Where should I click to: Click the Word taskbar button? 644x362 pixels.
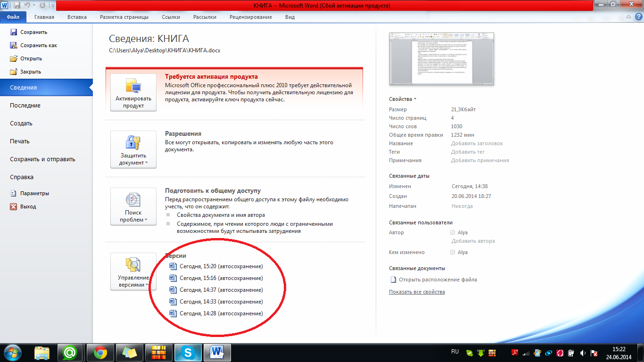point(217,353)
